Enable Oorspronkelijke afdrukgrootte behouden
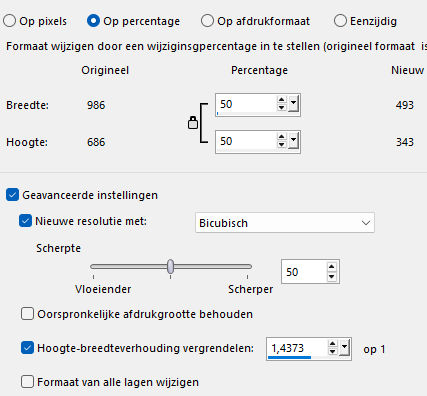427x396 pixels. point(27,314)
